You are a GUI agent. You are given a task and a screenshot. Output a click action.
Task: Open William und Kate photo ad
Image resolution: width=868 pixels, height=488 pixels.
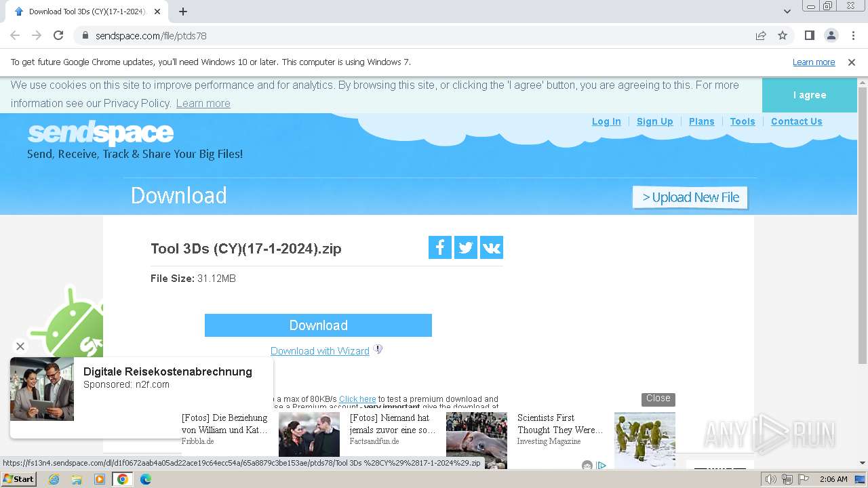309,434
